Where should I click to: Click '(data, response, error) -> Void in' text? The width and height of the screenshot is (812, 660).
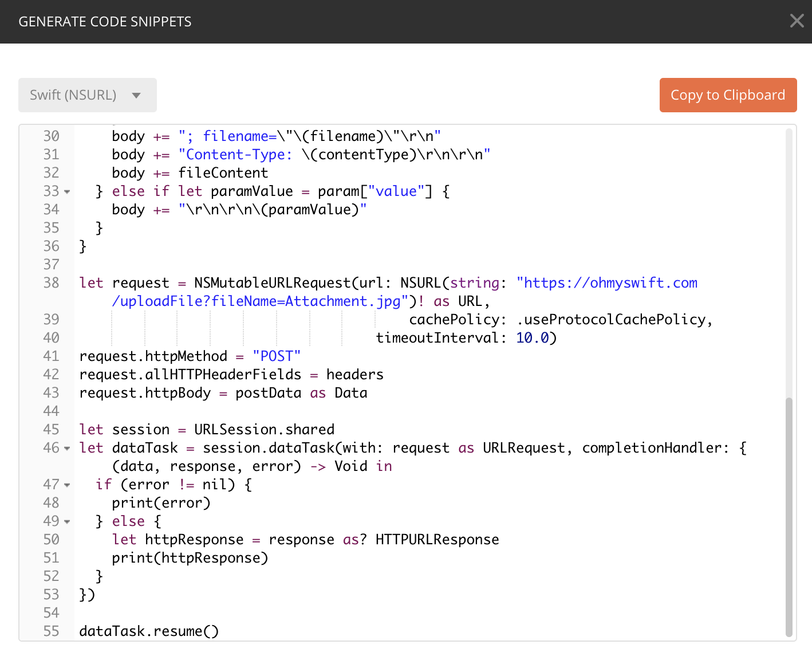252,466
